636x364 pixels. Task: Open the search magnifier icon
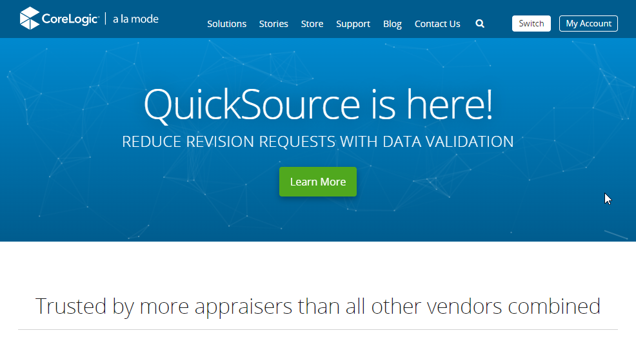[480, 23]
